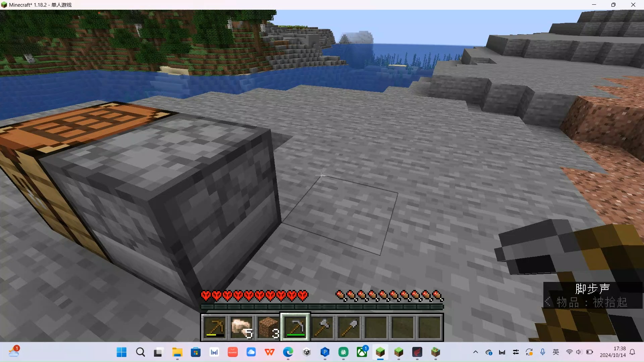The height and width of the screenshot is (362, 644).
Task: Open the blue hexagon P app on taskbar
Action: (325, 352)
